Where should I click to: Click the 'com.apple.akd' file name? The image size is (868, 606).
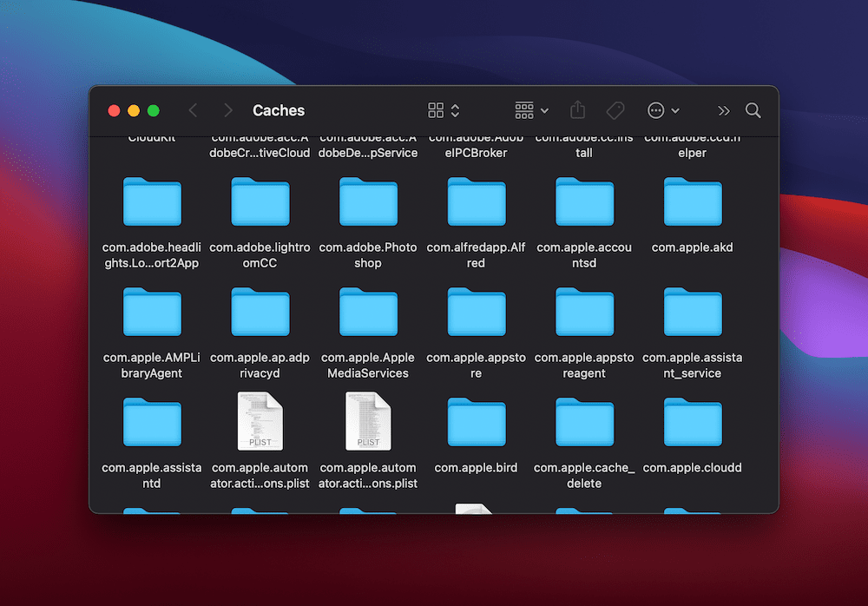click(693, 247)
